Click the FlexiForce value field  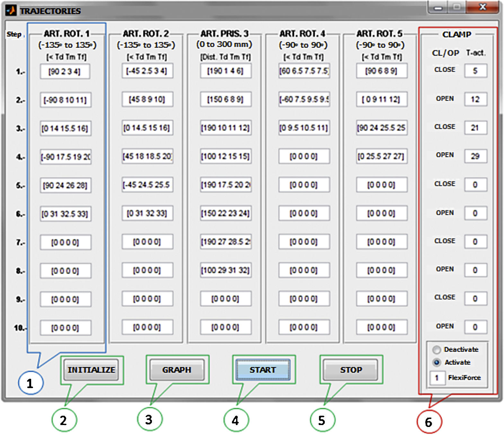coord(437,378)
